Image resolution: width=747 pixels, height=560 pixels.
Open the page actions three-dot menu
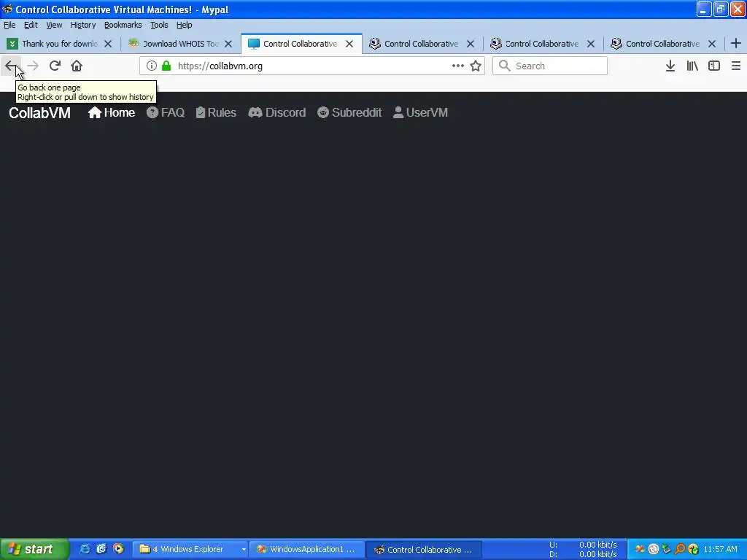(458, 66)
